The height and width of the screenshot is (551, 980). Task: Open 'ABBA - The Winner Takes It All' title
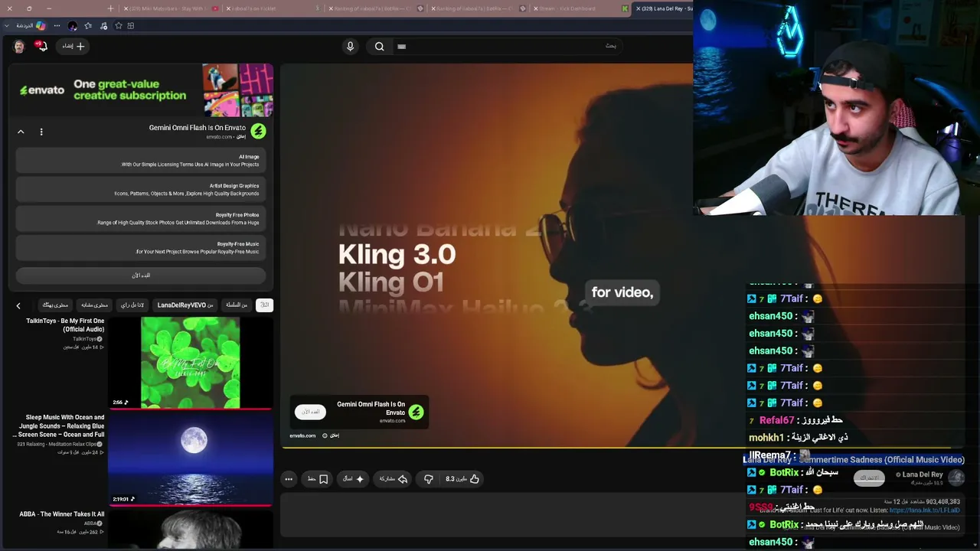62,514
